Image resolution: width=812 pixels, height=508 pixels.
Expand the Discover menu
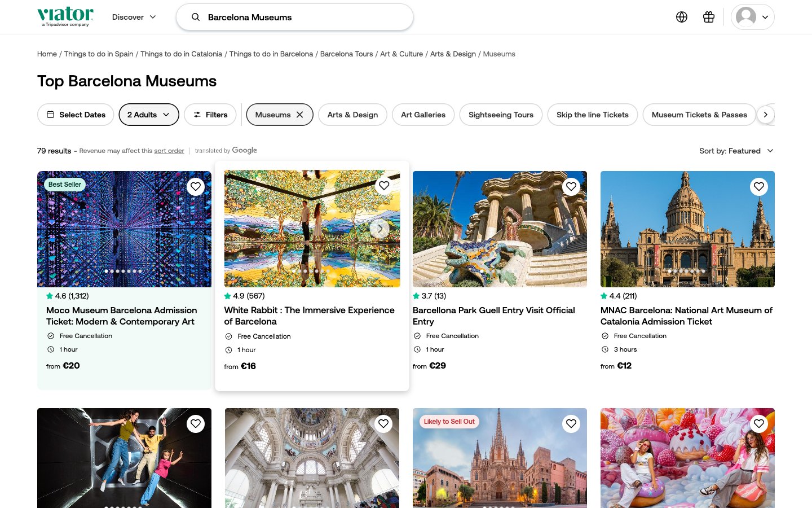[134, 17]
